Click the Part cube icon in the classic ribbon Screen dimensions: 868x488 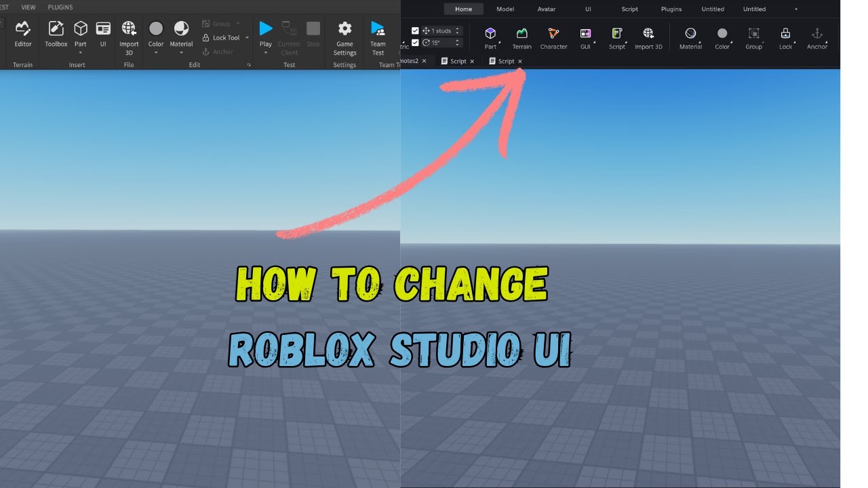(81, 28)
